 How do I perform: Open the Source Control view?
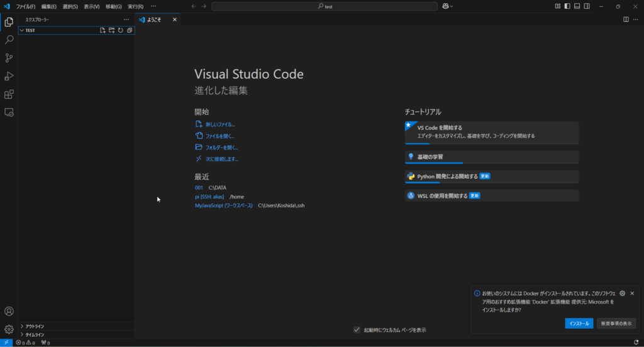pos(9,58)
